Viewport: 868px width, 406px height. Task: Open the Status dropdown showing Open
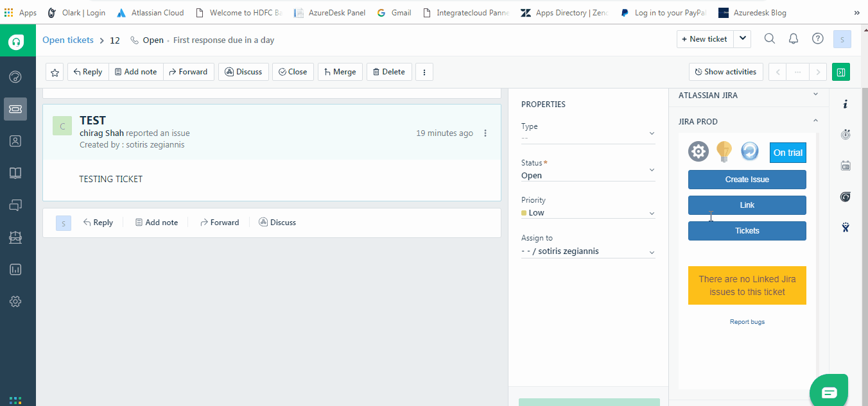point(588,170)
